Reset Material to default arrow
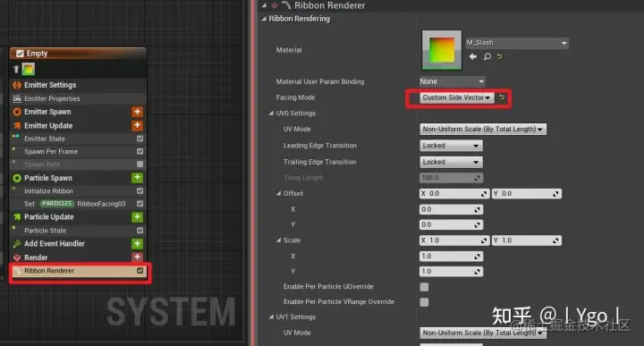Viewport: 644px width, 346px height. point(499,56)
